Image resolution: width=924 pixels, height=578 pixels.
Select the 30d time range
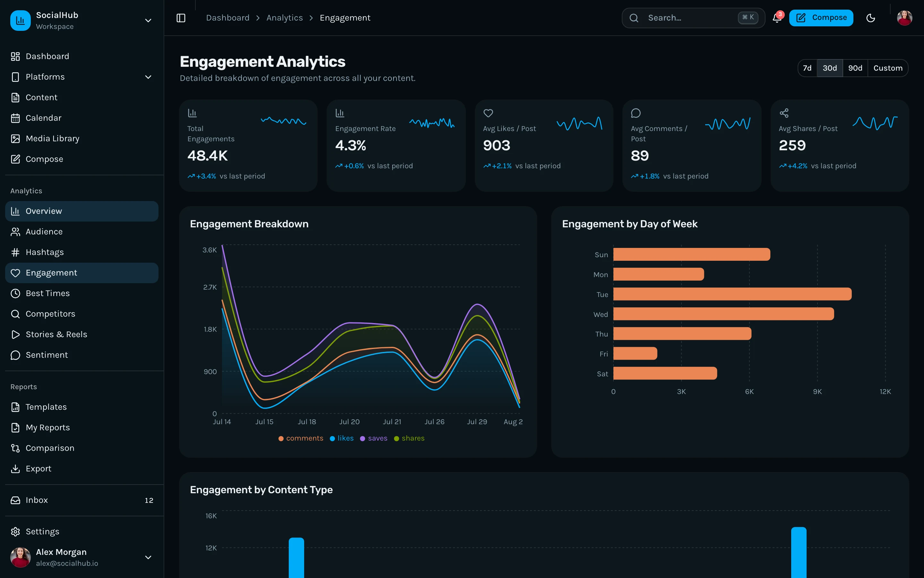[830, 68]
